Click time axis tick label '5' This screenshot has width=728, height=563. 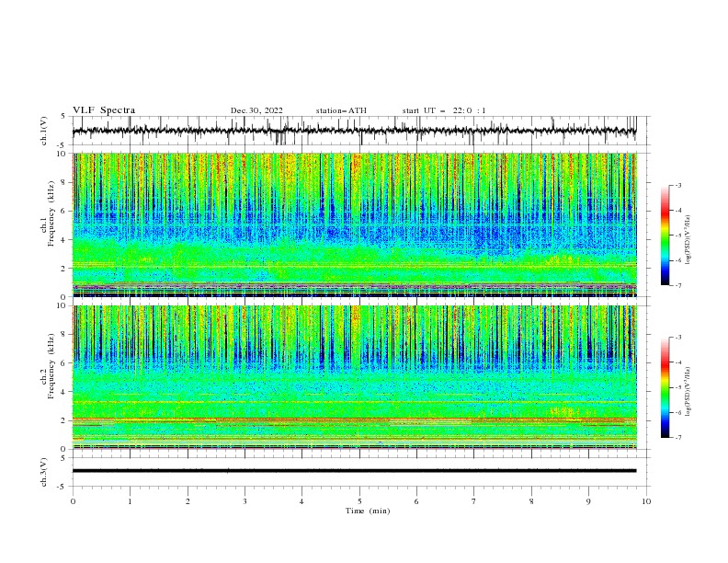(x=359, y=501)
